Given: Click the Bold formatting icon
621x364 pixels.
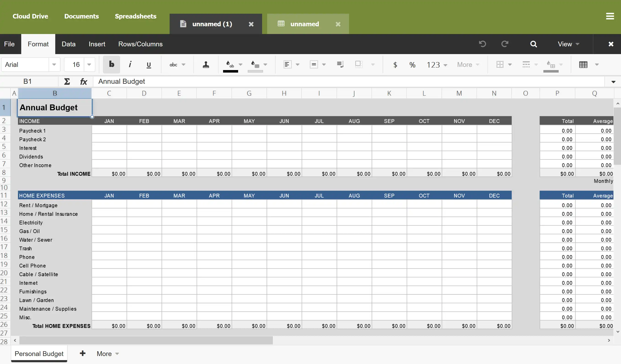Looking at the screenshot, I should 112,65.
